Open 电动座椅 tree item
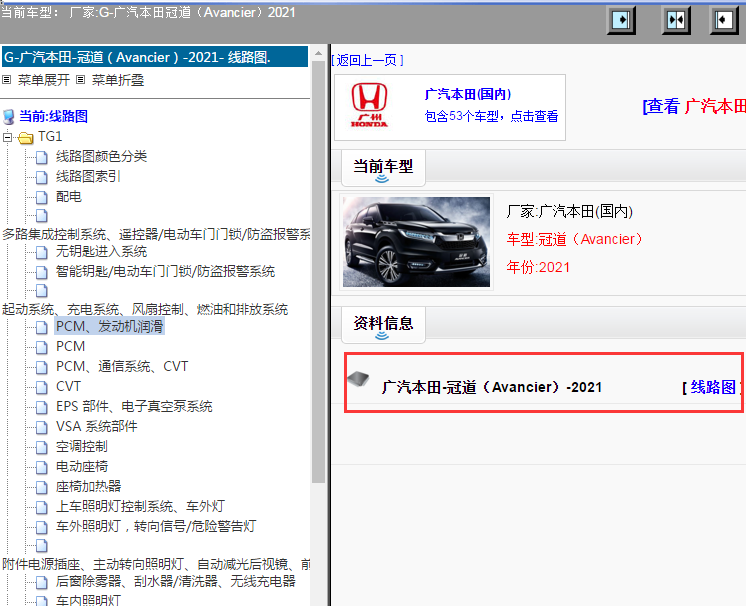The width and height of the screenshot is (746, 606). (82, 466)
